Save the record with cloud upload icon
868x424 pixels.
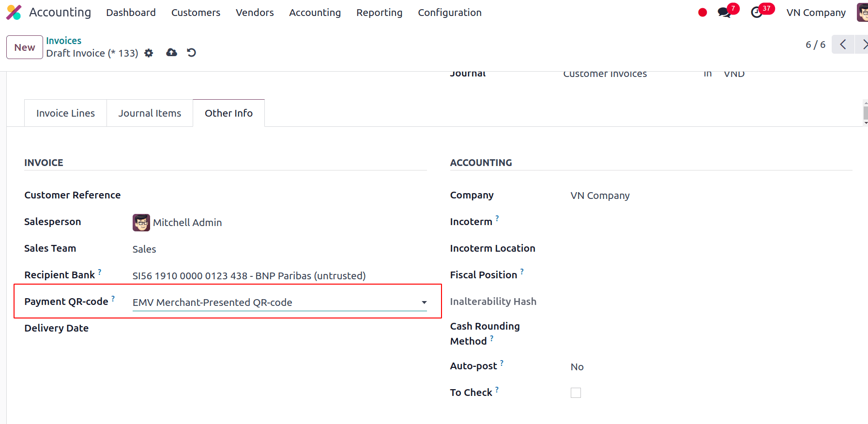[x=171, y=53]
